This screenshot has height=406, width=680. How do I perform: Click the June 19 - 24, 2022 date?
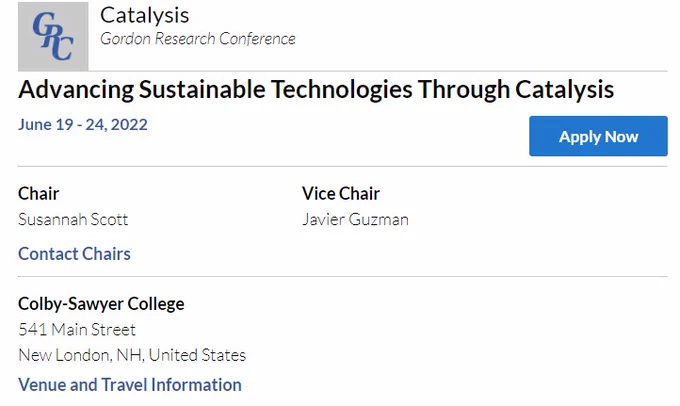coord(83,125)
